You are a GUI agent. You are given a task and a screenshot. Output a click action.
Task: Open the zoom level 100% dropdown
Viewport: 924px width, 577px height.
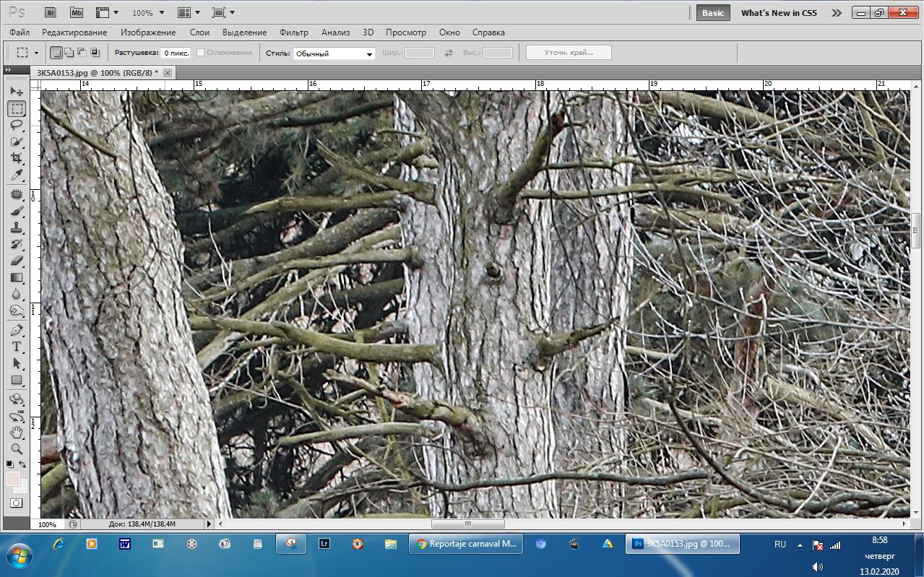click(148, 13)
